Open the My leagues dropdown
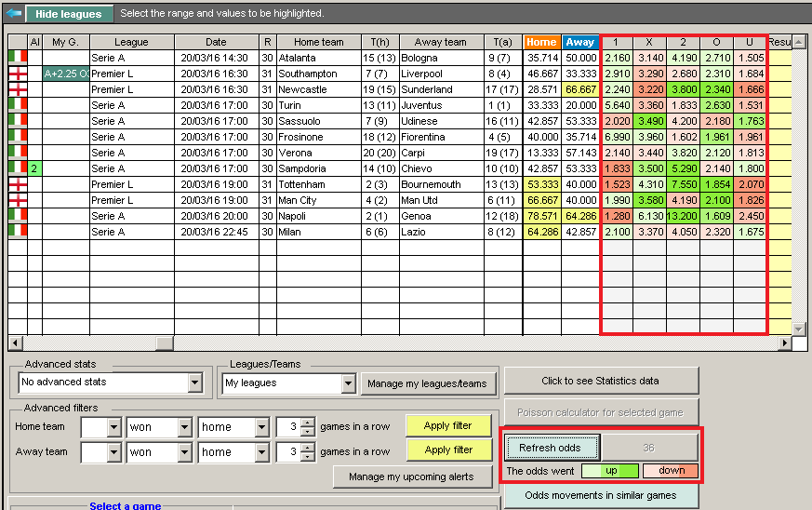 [348, 383]
